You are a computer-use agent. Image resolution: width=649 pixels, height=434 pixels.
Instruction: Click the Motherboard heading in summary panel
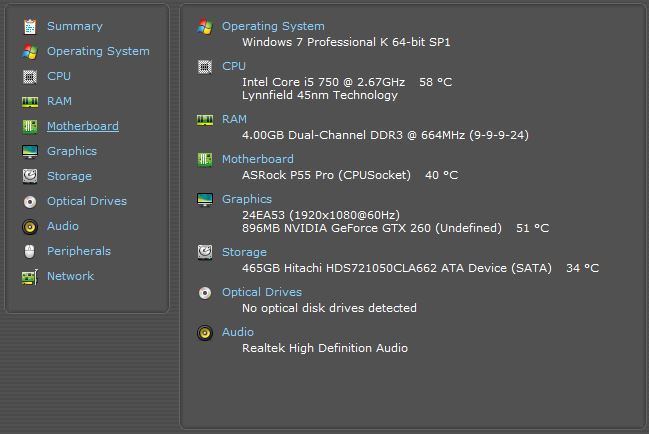(x=257, y=159)
